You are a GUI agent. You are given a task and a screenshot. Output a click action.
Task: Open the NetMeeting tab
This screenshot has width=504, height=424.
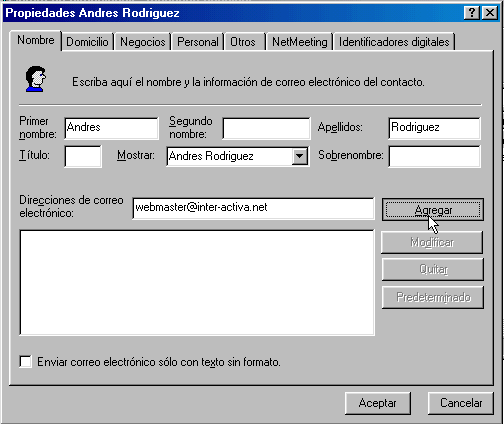point(300,42)
